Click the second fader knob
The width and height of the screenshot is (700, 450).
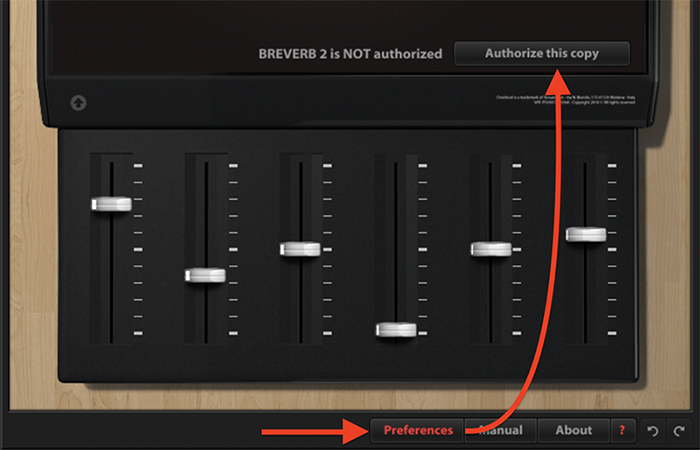(x=205, y=275)
